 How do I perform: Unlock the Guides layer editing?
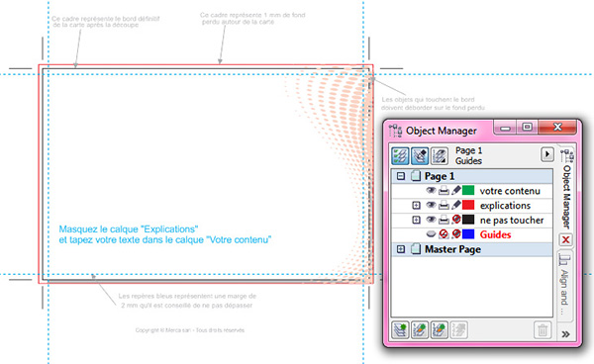[x=456, y=234]
